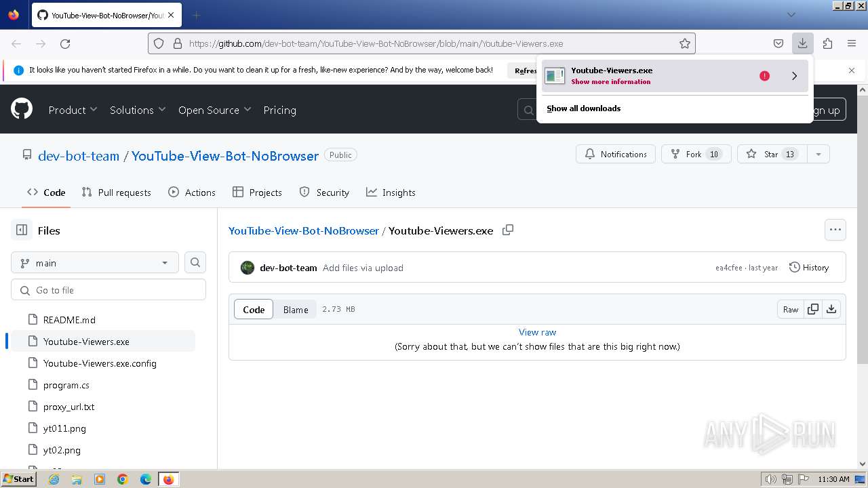Click Show all downloads

click(584, 108)
